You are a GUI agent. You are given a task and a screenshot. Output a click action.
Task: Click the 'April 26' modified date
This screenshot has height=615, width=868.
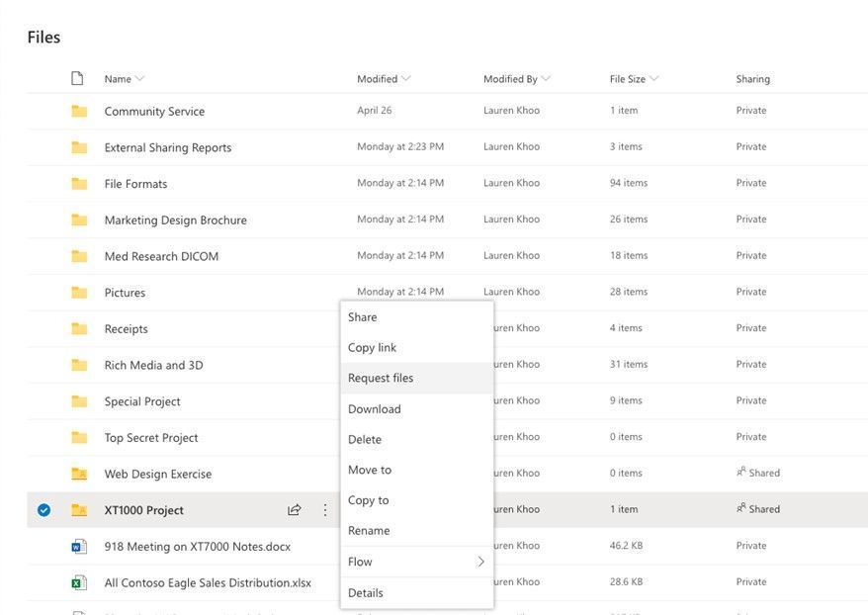click(375, 110)
